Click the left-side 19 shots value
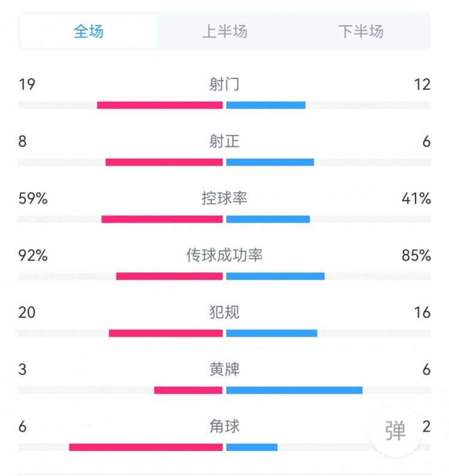The height and width of the screenshot is (476, 449). point(27,84)
